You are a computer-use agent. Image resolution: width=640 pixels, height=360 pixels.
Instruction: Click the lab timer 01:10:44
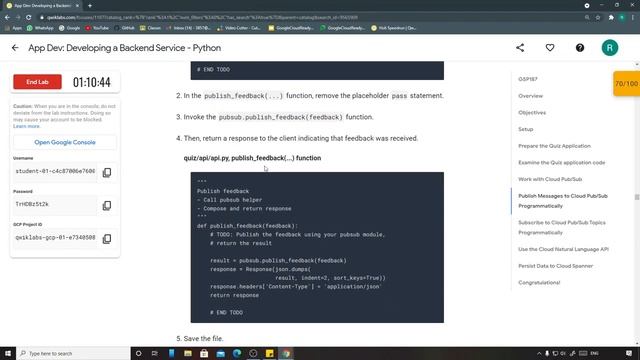click(x=91, y=82)
